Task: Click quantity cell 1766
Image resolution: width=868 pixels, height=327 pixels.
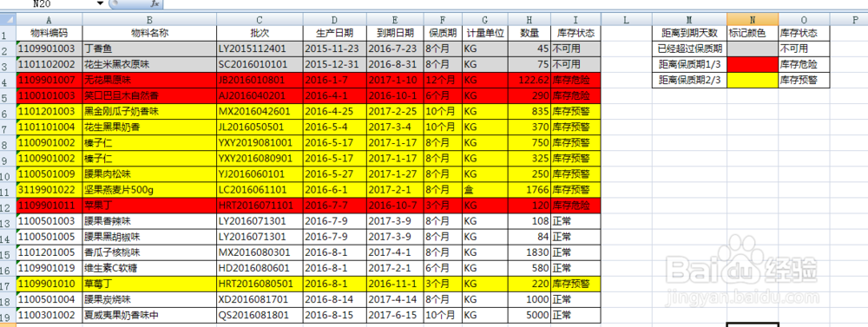Action: 529,190
